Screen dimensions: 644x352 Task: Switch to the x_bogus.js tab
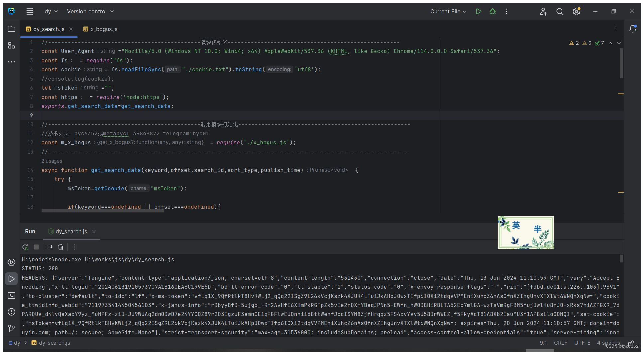click(x=104, y=29)
